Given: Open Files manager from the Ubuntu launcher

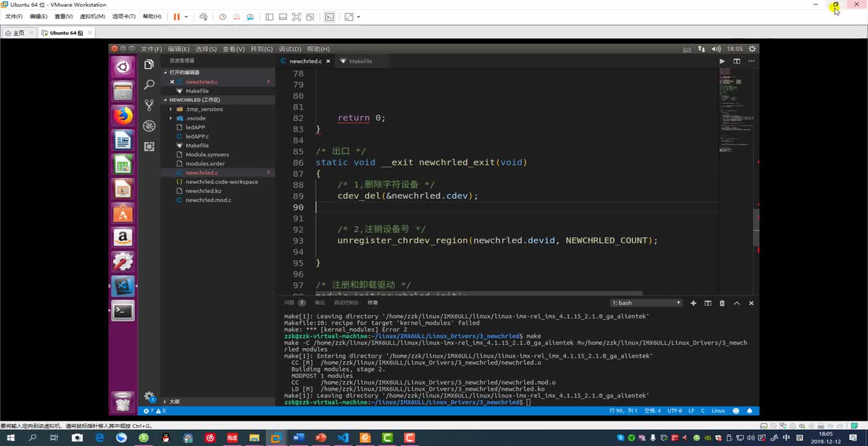Looking at the screenshot, I should tap(123, 91).
